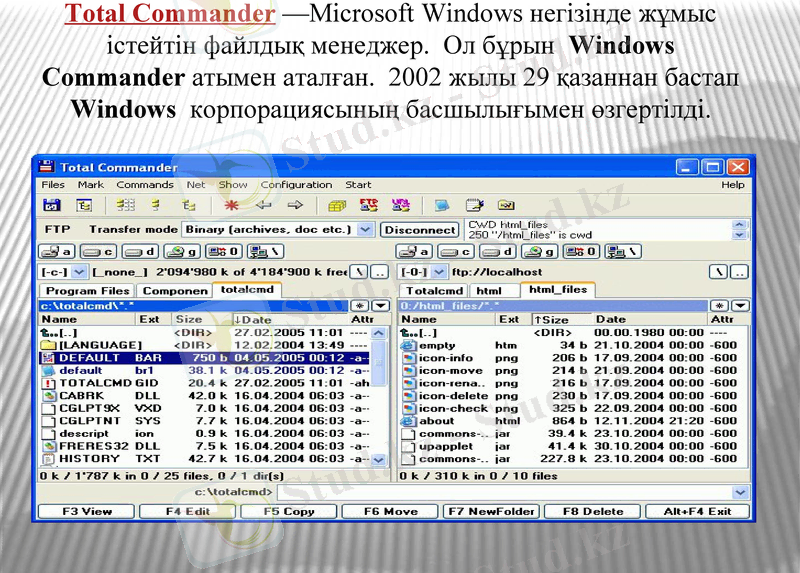Open the Configuration menu
Viewport: 800px width, 573px height.
[296, 185]
